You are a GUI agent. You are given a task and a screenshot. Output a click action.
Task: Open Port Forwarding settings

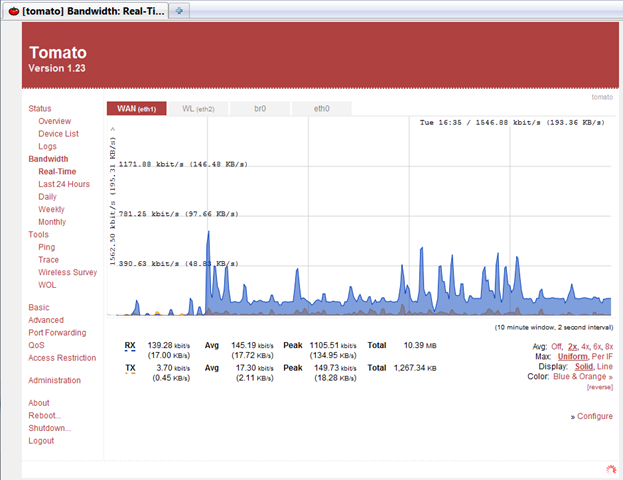point(57,333)
